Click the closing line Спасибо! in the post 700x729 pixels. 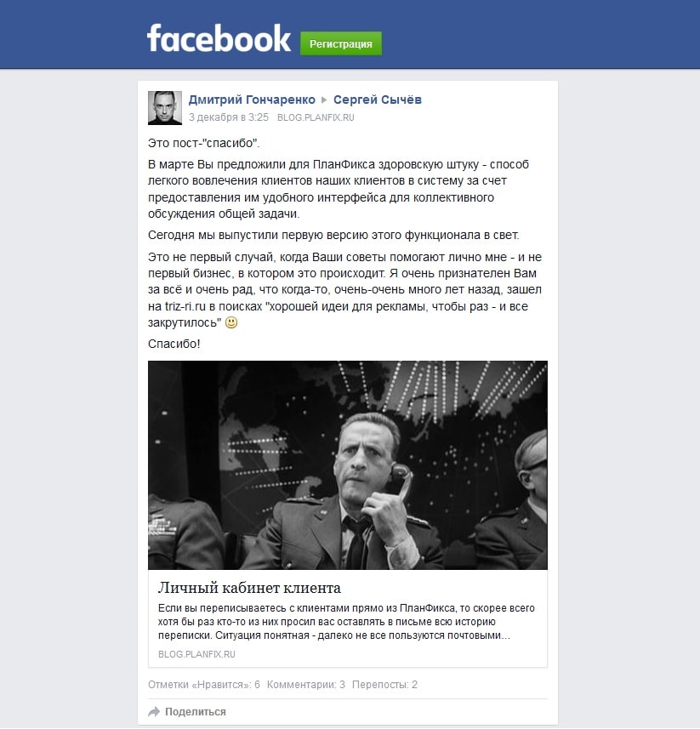click(174, 344)
